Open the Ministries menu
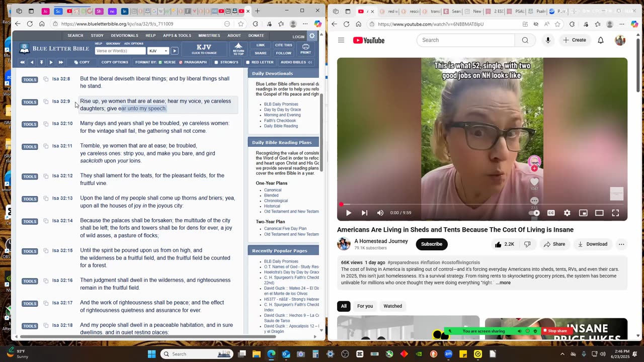This screenshot has height=362, width=644. pos(209,36)
